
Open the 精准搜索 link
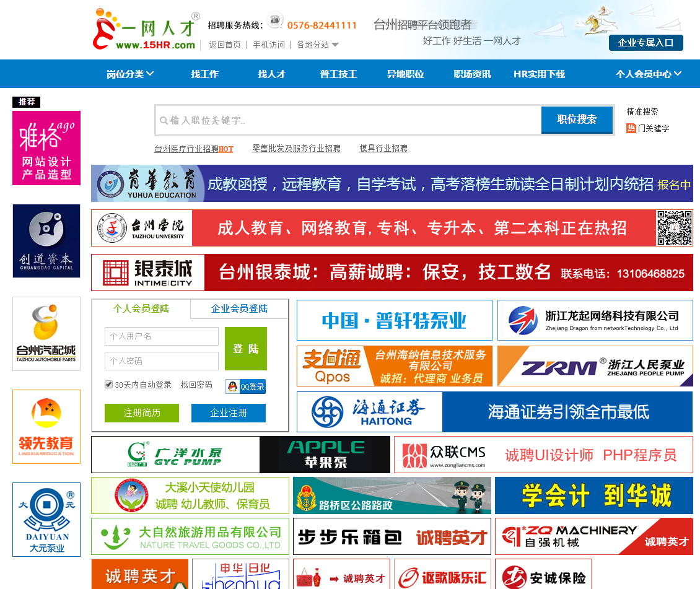[x=642, y=111]
